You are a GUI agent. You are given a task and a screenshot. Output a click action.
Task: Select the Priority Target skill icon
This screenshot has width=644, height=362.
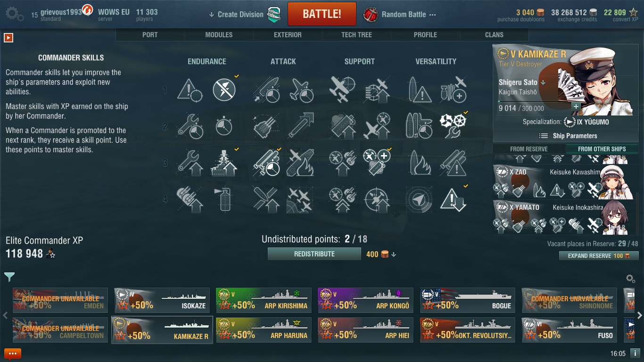click(x=189, y=89)
